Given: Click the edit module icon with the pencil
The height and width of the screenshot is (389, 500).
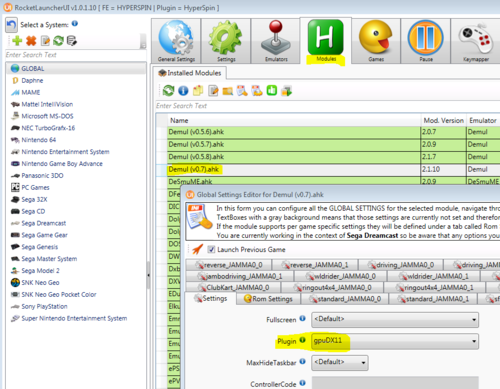Looking at the screenshot, I should click(x=213, y=90).
